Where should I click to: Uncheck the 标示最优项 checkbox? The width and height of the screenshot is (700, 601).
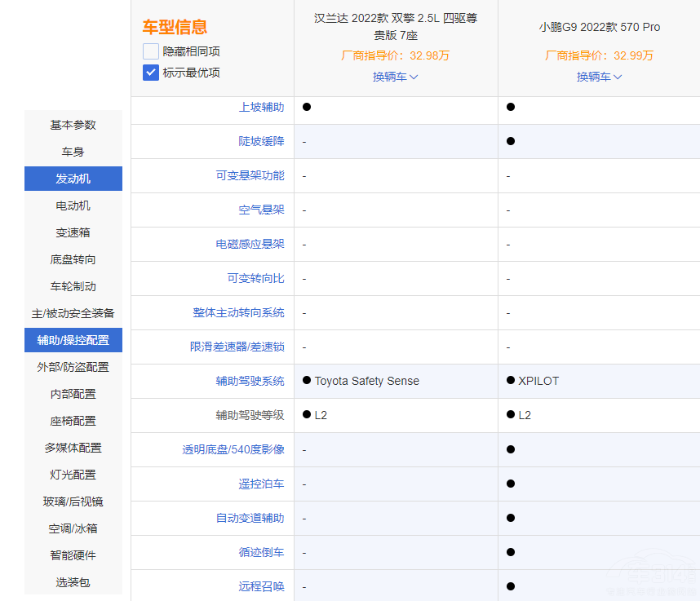coord(151,73)
